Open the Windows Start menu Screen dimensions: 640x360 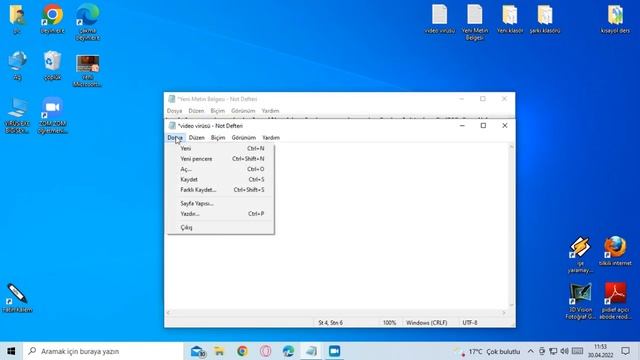(x=11, y=351)
